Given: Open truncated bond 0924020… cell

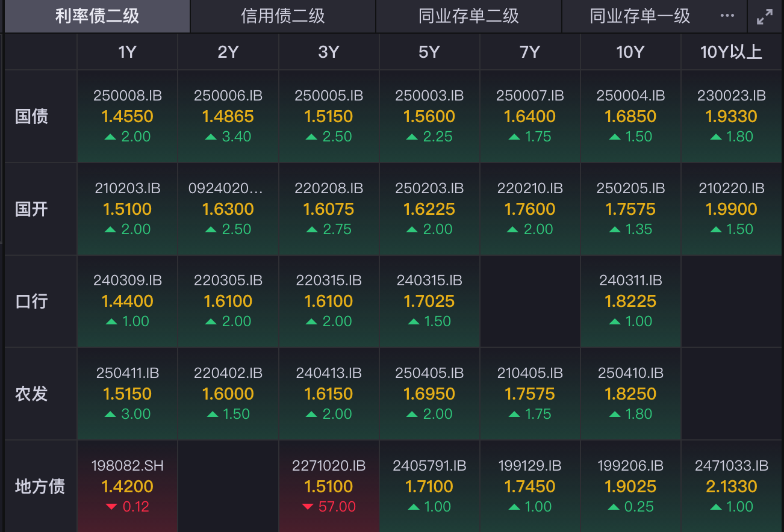Looking at the screenshot, I should (x=228, y=209).
